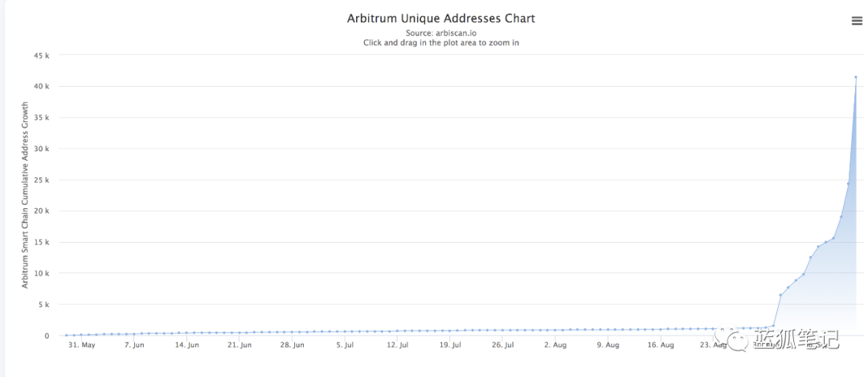Click the 25 k y-axis label
Image resolution: width=868 pixels, height=377 pixels.
[43, 180]
